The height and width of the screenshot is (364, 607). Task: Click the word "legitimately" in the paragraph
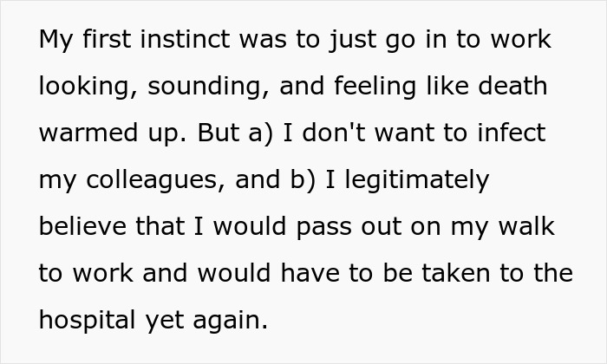[425, 180]
